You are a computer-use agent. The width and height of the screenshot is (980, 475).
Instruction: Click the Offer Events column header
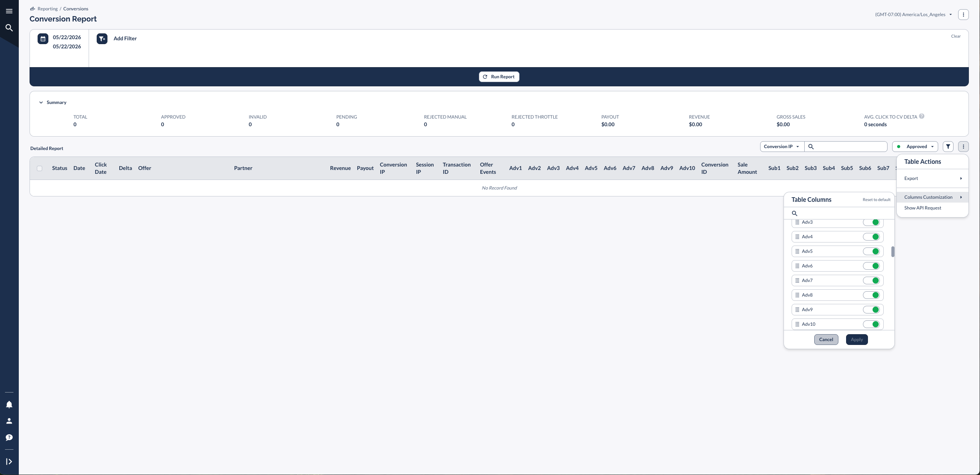[488, 168]
